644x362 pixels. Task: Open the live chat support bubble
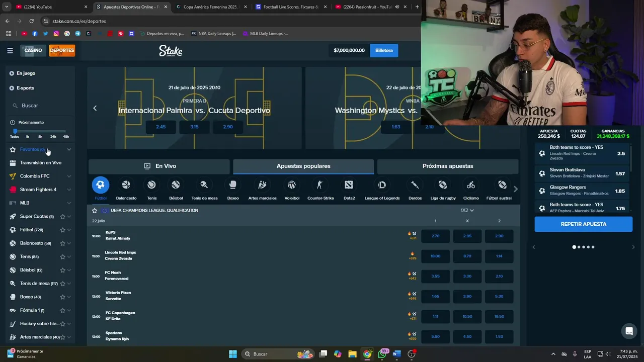[x=629, y=331]
